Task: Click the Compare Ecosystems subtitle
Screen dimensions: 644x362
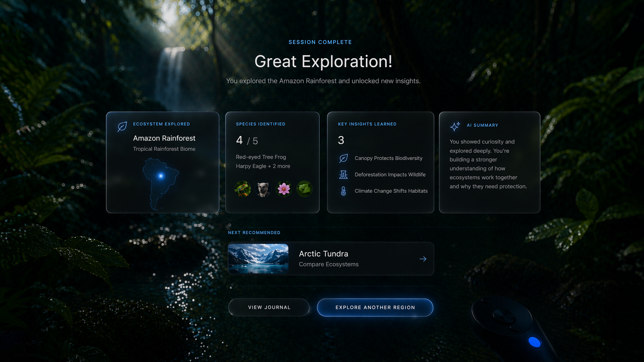Action: pyautogui.click(x=329, y=264)
